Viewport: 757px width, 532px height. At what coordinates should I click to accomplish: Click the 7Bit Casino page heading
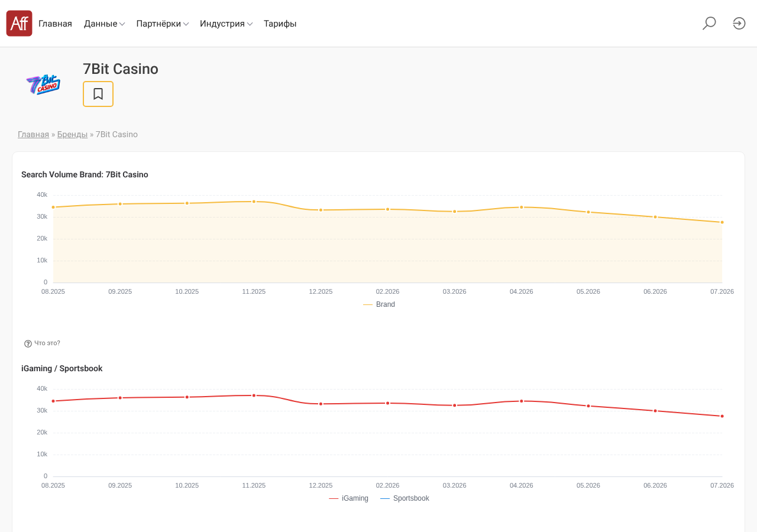121,69
